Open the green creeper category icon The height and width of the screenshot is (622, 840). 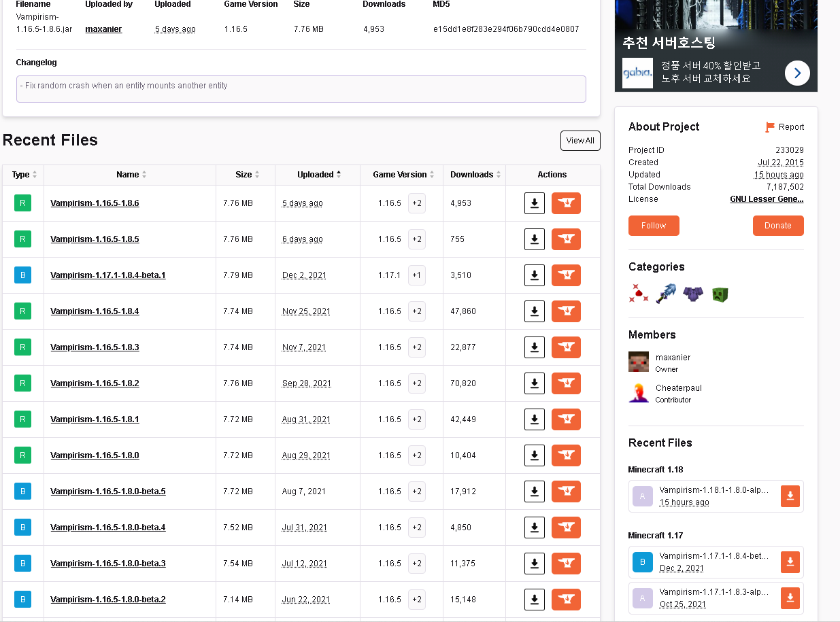point(720,294)
